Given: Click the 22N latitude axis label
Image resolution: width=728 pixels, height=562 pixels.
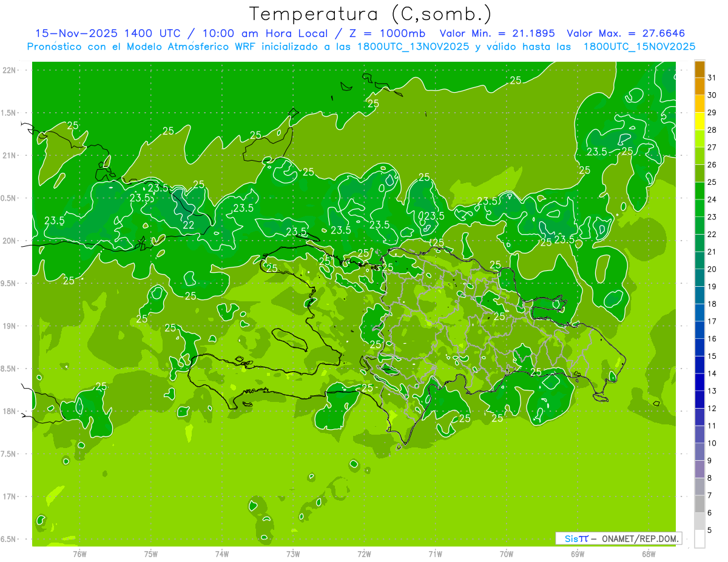Looking at the screenshot, I should click(9, 70).
